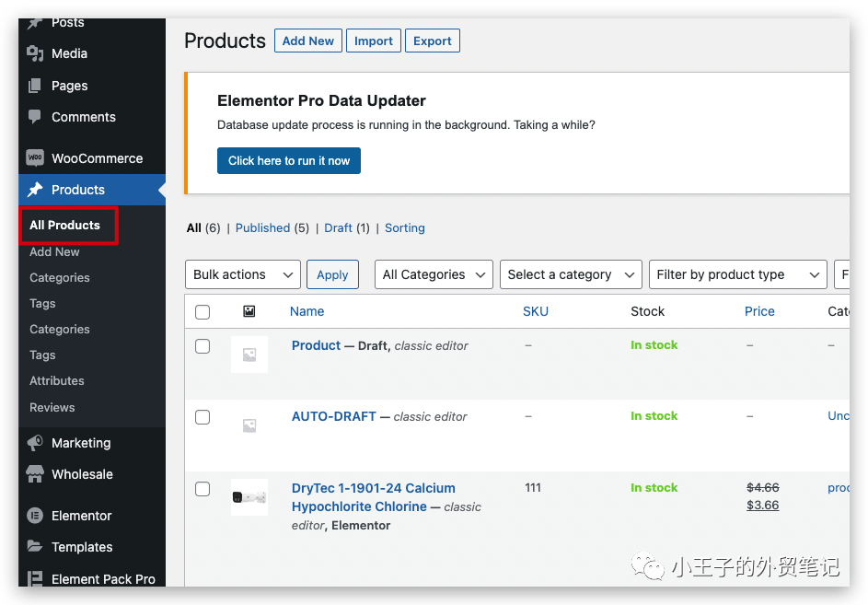Screen dimensions: 868x605
Task: Click In stock status for DryTec row
Action: pos(654,487)
